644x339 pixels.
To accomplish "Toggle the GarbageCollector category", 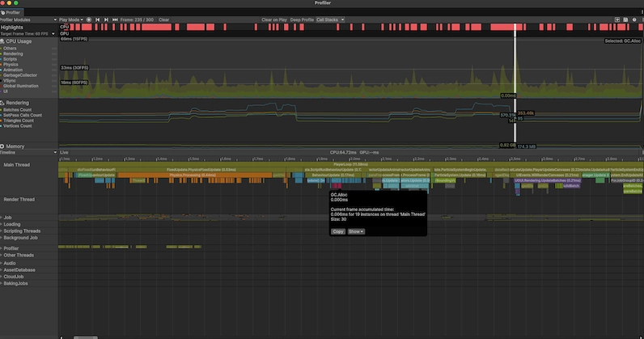I will pos(2,75).
